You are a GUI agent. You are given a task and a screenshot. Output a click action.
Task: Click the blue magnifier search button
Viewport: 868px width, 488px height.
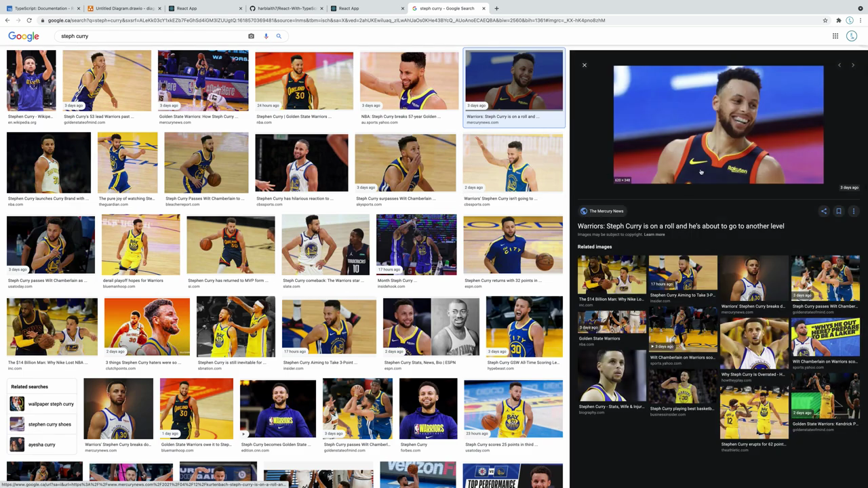[x=279, y=36]
